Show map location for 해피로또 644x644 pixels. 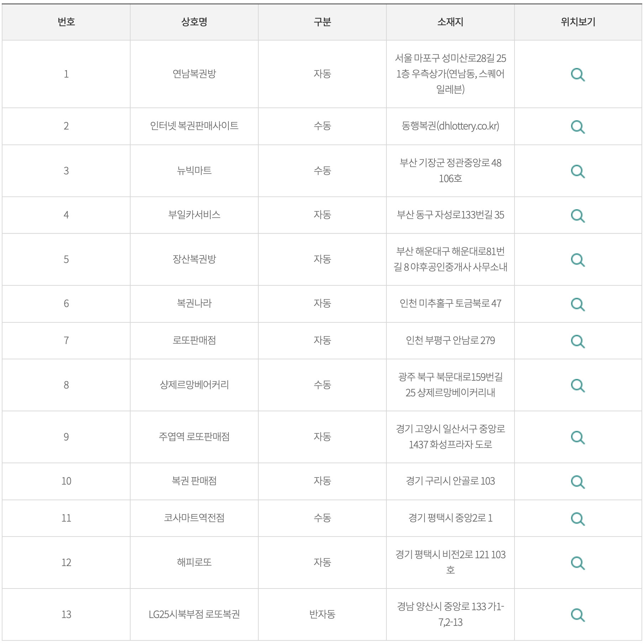[578, 563]
